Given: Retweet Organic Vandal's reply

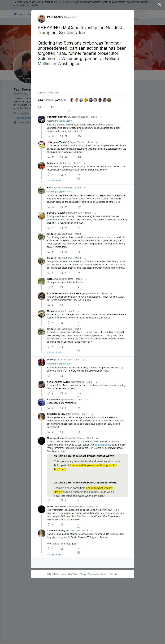Looking at the screenshot, I should pyautogui.click(x=62, y=157).
